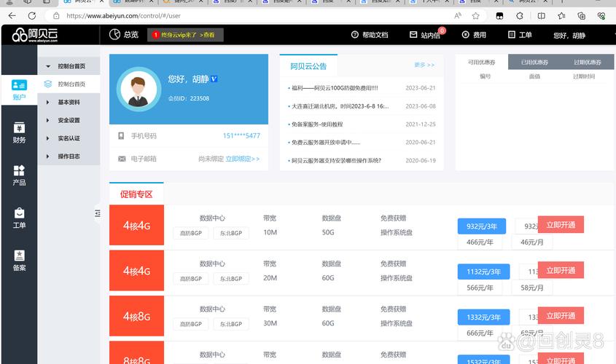Switch to 过期优惠券 tab

click(x=588, y=62)
